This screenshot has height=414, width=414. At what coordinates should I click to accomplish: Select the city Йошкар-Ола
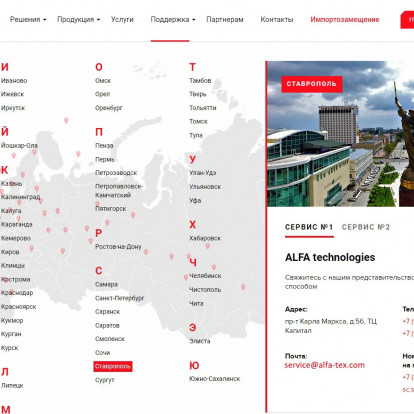(x=19, y=145)
